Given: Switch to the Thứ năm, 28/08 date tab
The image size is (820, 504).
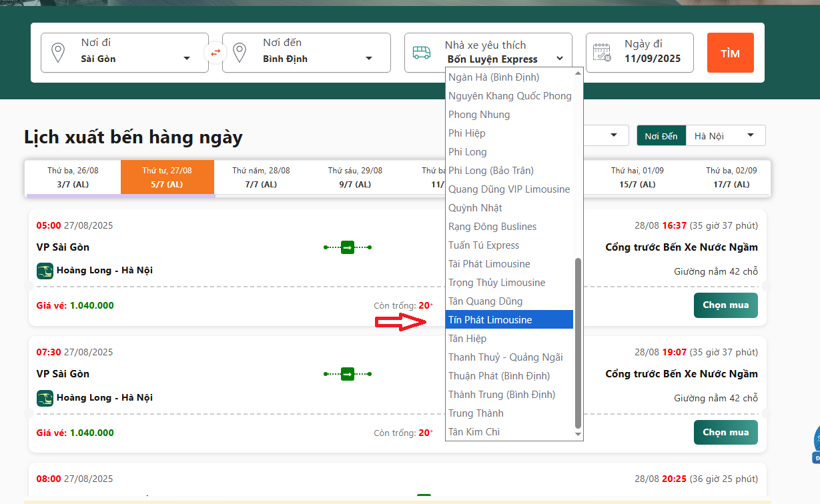Looking at the screenshot, I should [261, 177].
